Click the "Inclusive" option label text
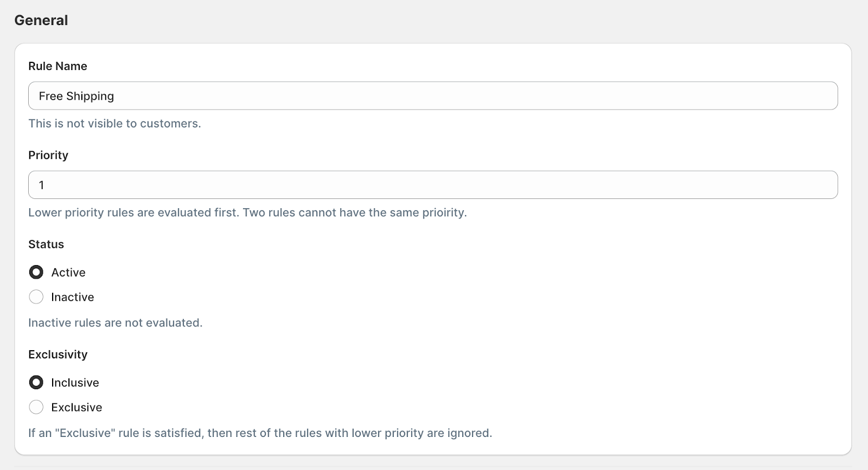Screen dimensions: 868x470 click(75, 383)
